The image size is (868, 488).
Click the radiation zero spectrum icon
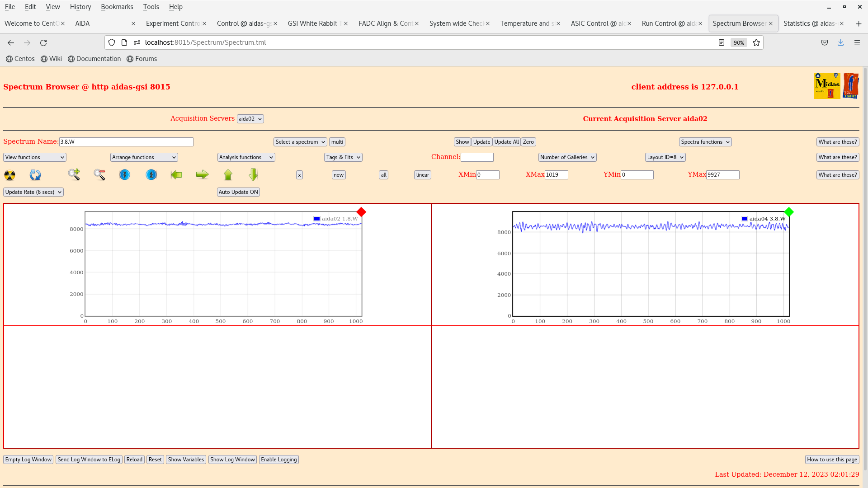coord(10,175)
